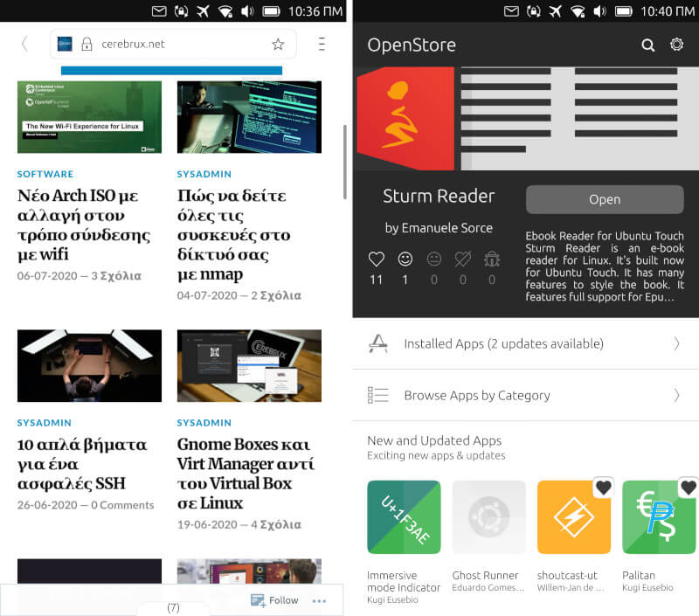Select the neutral face rating icon

(434, 259)
